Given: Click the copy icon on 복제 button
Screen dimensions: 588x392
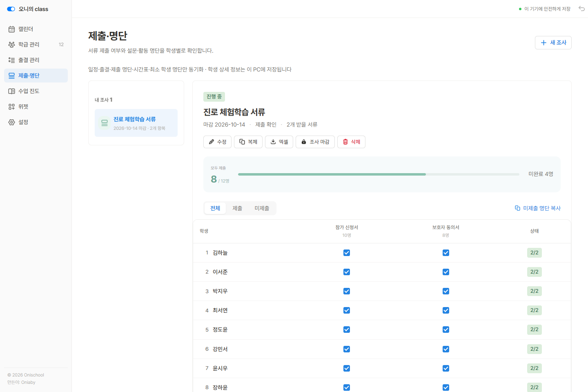Looking at the screenshot, I should coord(242,142).
